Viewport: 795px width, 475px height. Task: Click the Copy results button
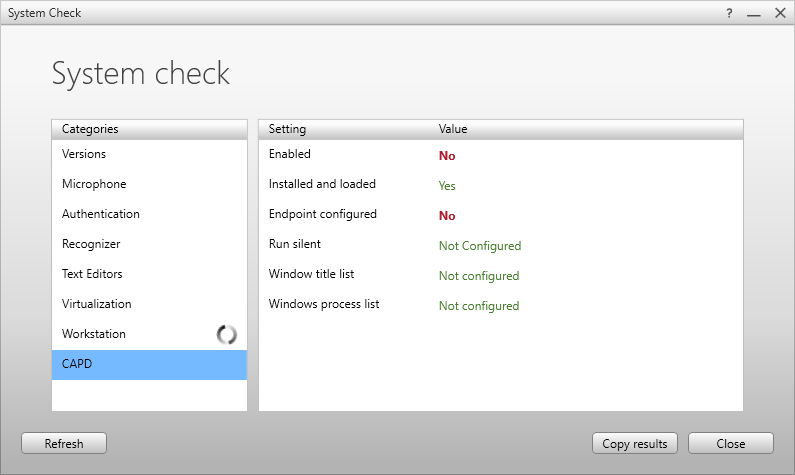(x=635, y=443)
